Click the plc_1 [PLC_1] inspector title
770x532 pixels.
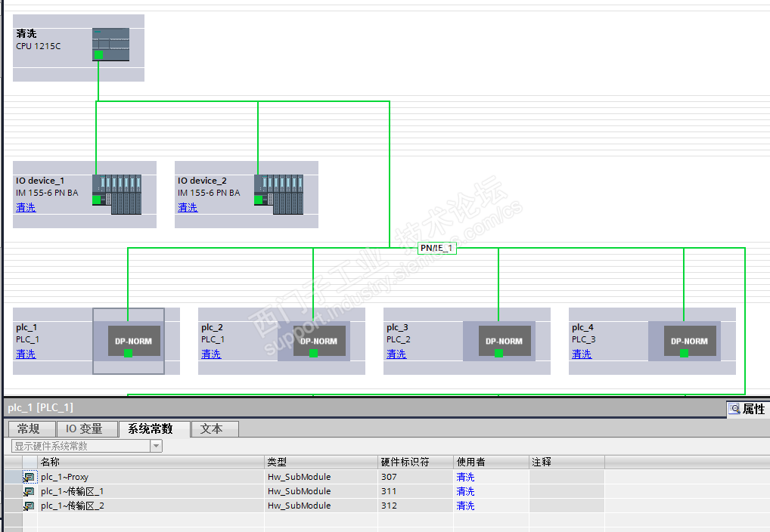click(x=40, y=407)
